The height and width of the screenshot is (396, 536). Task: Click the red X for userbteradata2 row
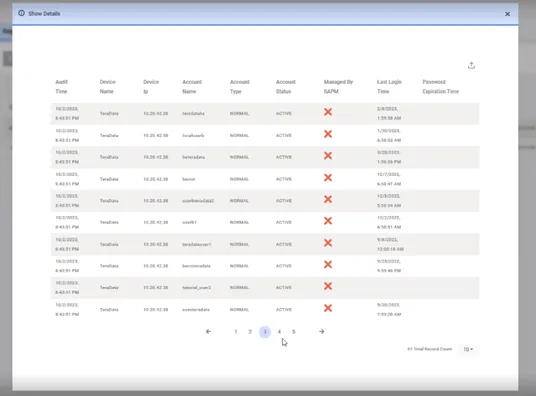328,199
